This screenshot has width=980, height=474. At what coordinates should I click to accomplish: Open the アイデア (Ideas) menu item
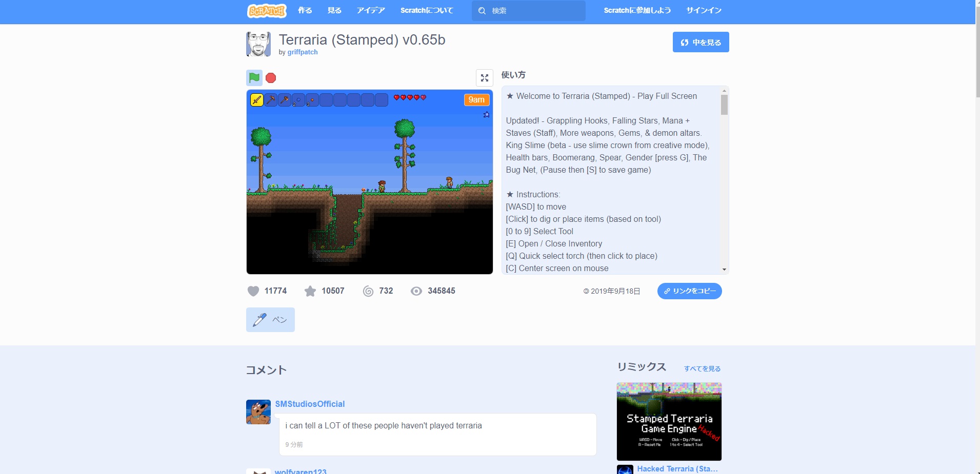371,11
